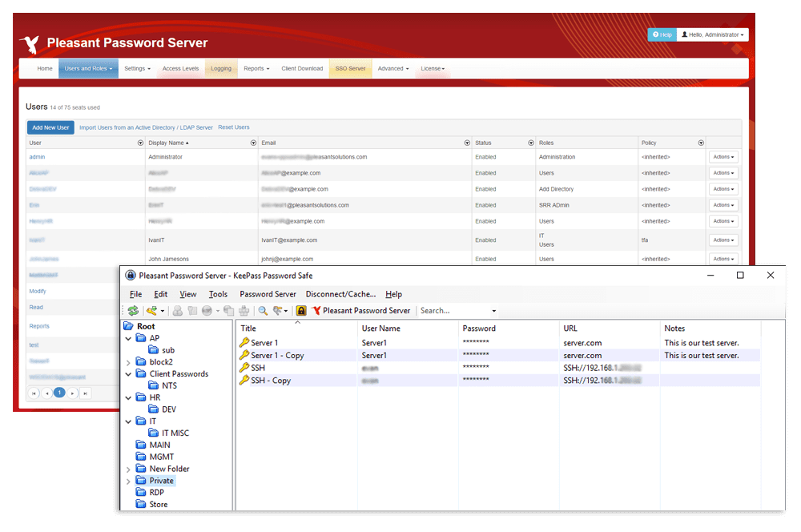The image size is (801, 532).
Task: Select the Store folder icon
Action: (x=141, y=504)
